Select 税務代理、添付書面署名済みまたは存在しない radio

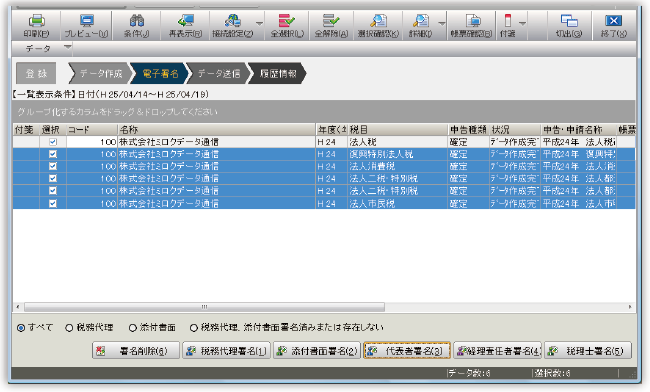pos(194,328)
